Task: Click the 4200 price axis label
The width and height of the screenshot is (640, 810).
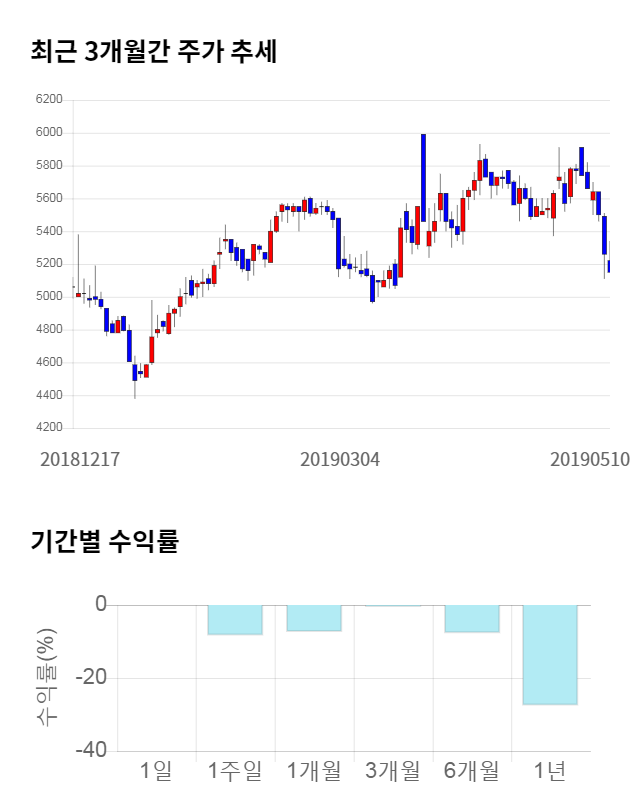Action: coord(49,428)
